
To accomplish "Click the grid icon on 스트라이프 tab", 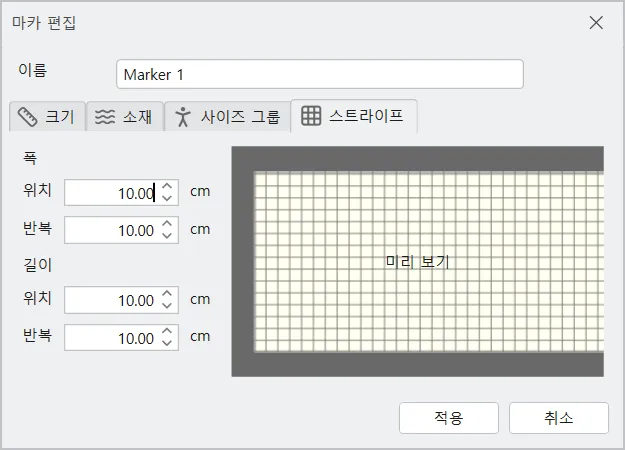I will pos(311,116).
